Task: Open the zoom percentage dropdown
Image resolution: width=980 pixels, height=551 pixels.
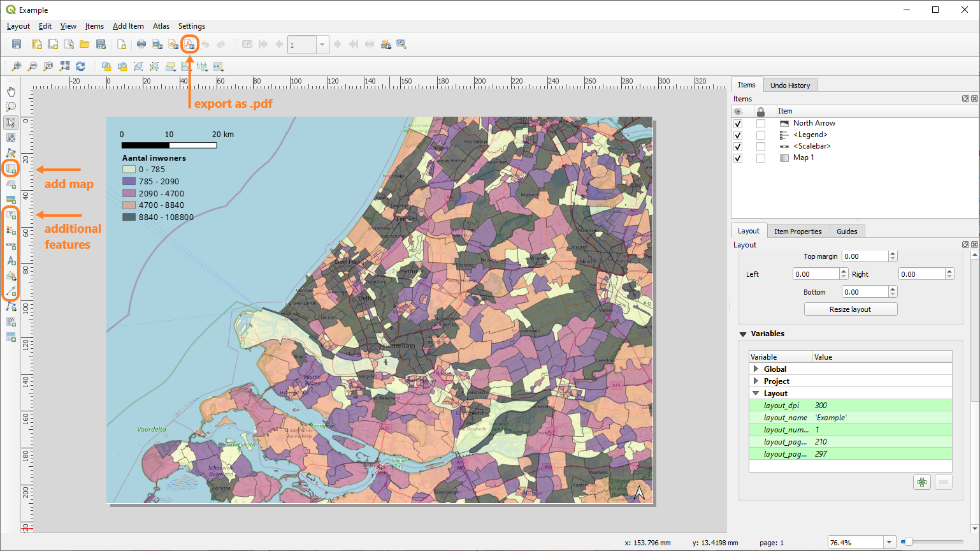Action: (890, 542)
